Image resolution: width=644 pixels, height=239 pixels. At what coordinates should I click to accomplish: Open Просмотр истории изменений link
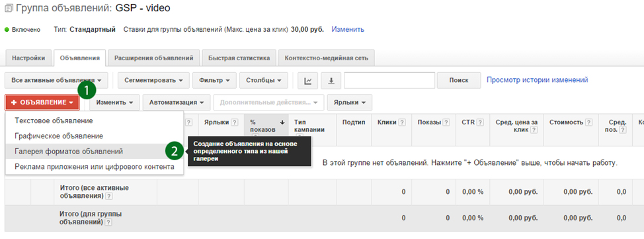(537, 80)
